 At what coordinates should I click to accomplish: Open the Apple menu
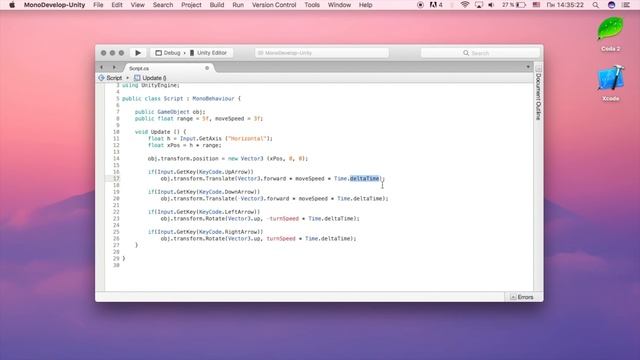pos(12,5)
